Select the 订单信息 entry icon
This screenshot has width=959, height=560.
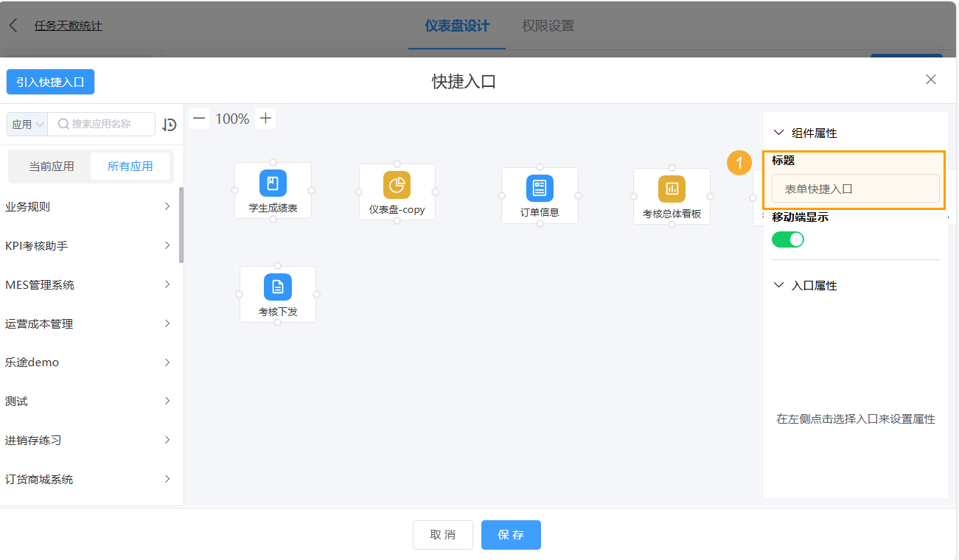pos(540,188)
